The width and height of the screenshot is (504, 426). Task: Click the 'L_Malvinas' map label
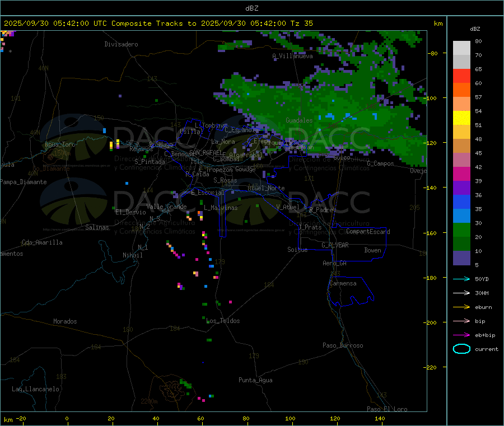click(x=221, y=208)
